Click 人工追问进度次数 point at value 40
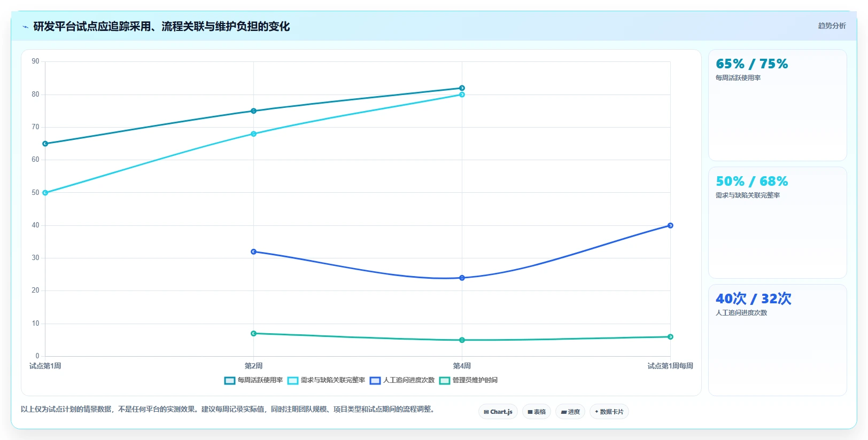This screenshot has height=440, width=868. [x=670, y=225]
